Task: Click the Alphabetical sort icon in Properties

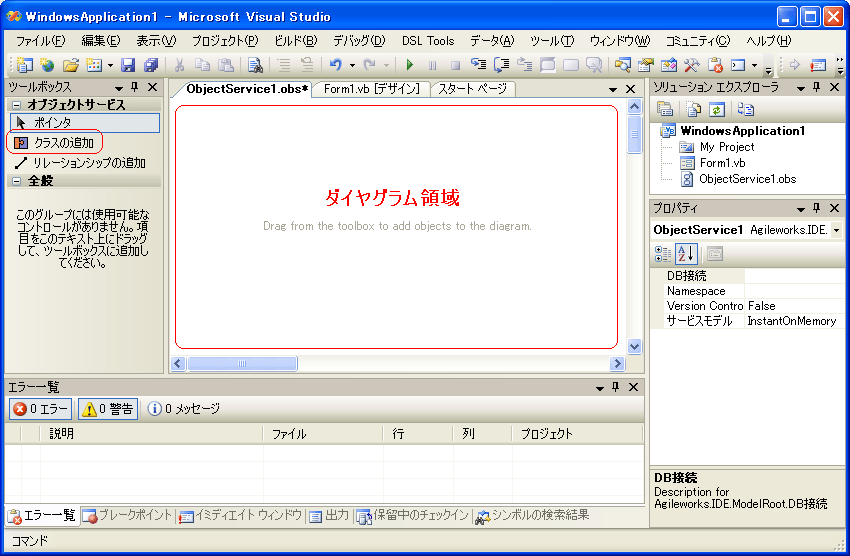Action: coord(686,254)
